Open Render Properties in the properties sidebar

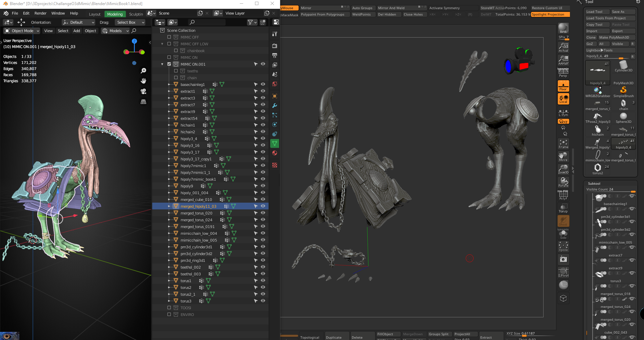click(274, 46)
